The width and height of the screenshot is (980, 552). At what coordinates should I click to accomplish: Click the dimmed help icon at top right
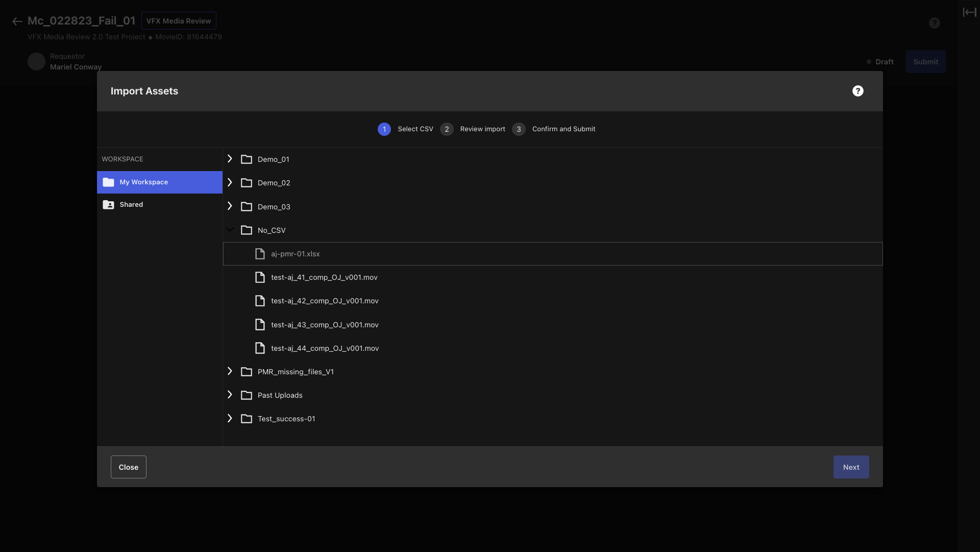click(x=935, y=23)
